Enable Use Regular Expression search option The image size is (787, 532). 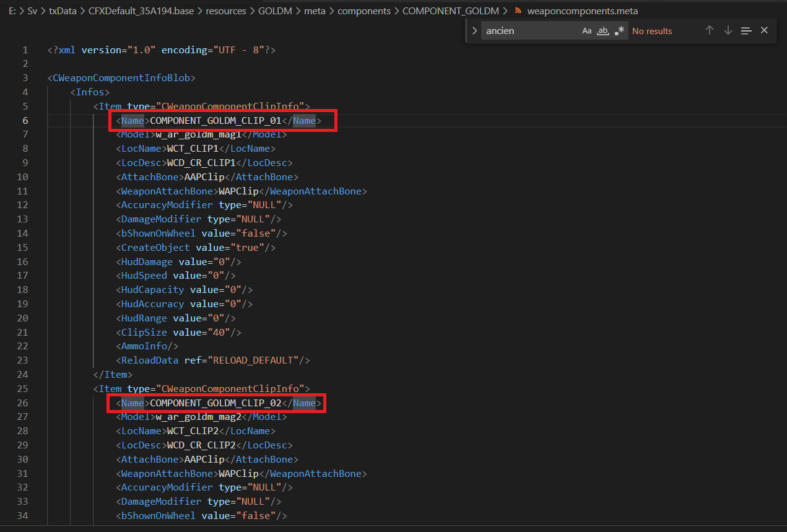(x=619, y=31)
